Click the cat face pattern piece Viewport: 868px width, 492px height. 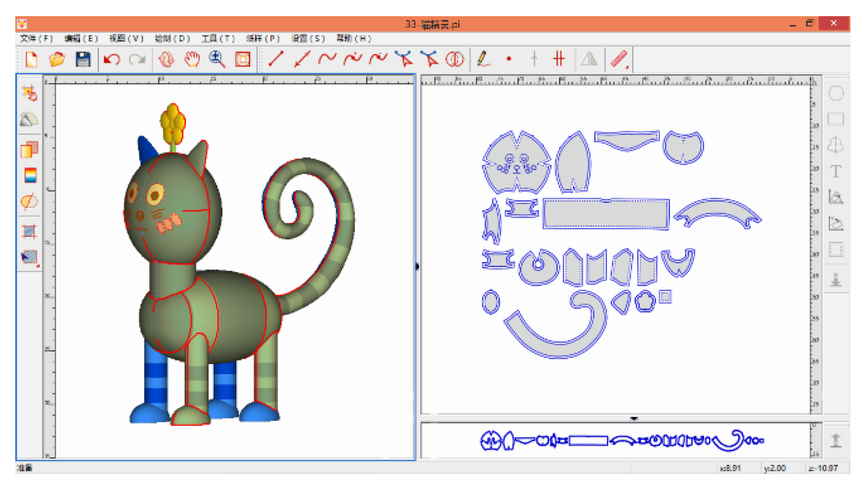click(517, 162)
